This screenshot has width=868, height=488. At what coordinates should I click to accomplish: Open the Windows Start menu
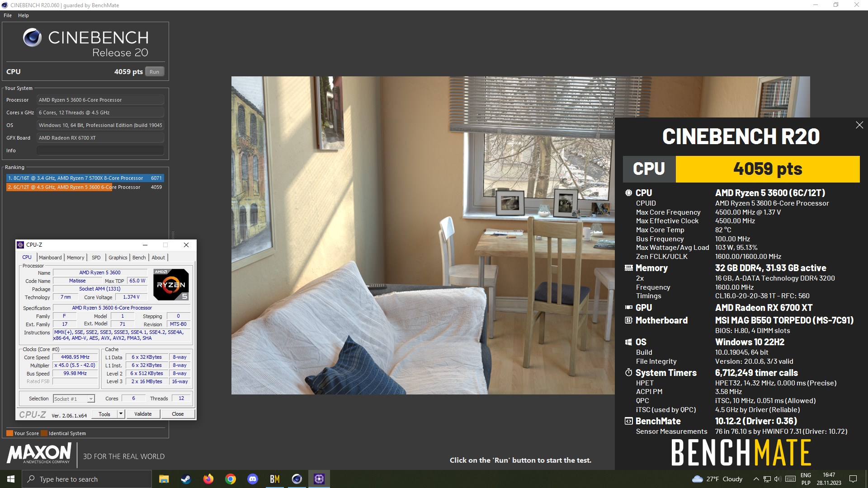point(11,479)
